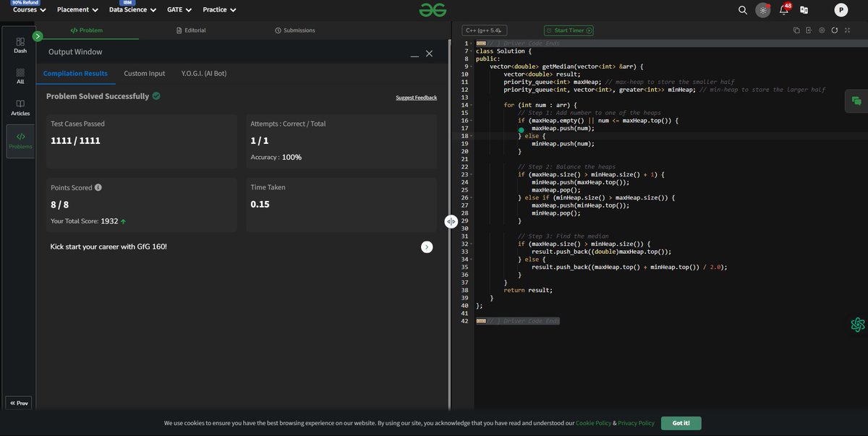Open the chat bubble icon at right edge
Image resolution: width=868 pixels, height=436 pixels.
(x=856, y=101)
